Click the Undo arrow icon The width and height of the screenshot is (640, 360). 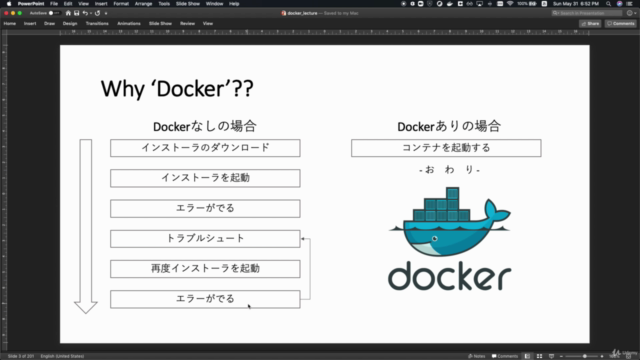tap(85, 13)
